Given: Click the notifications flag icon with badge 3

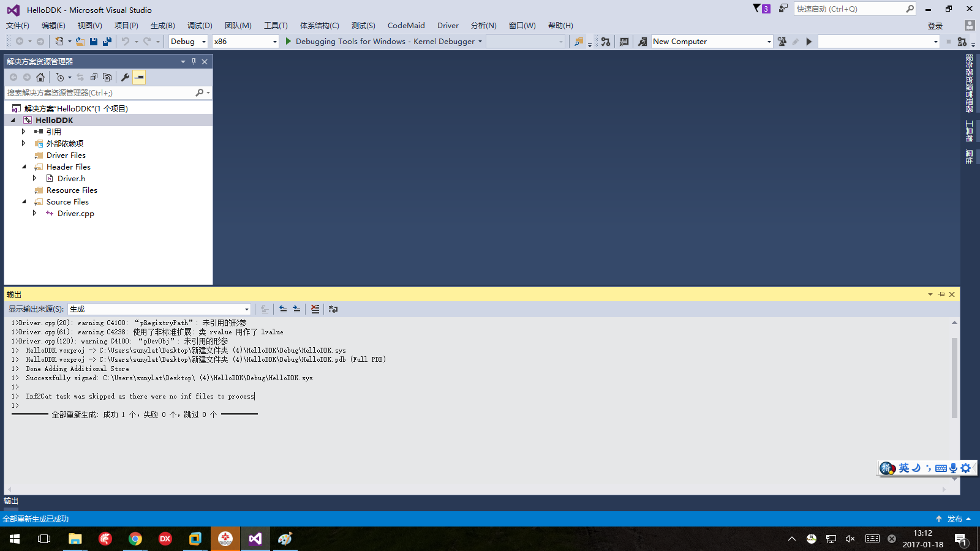Looking at the screenshot, I should pos(761,9).
